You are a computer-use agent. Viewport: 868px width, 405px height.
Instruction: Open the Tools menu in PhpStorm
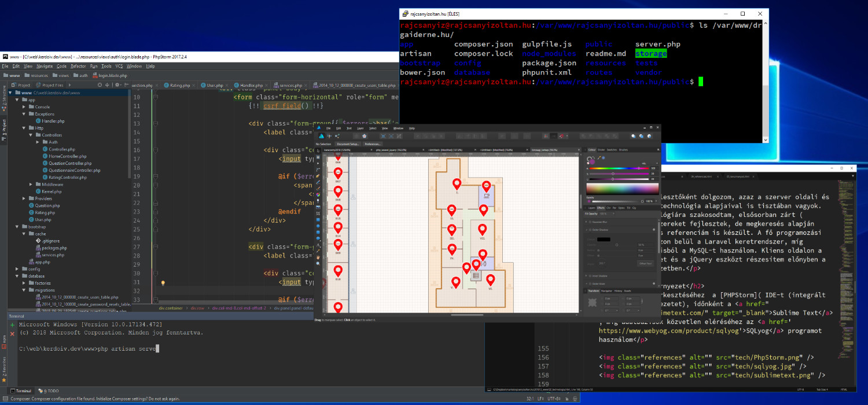(x=106, y=66)
